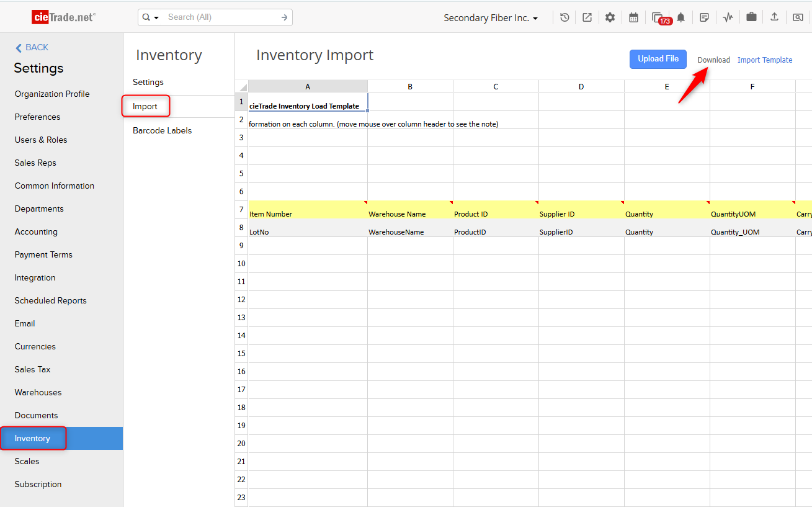Screen dimensions: 812x507
Task: Click the notifications bell icon
Action: pos(681,17)
